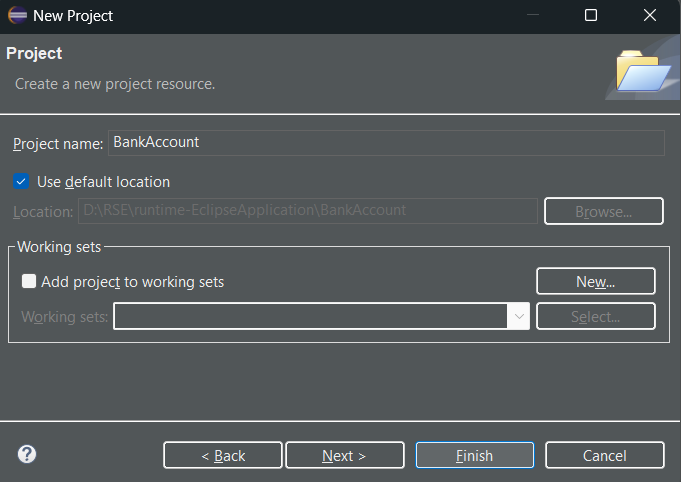Click the Eclipse logo in the title bar
The height and width of the screenshot is (482, 681).
(17, 15)
